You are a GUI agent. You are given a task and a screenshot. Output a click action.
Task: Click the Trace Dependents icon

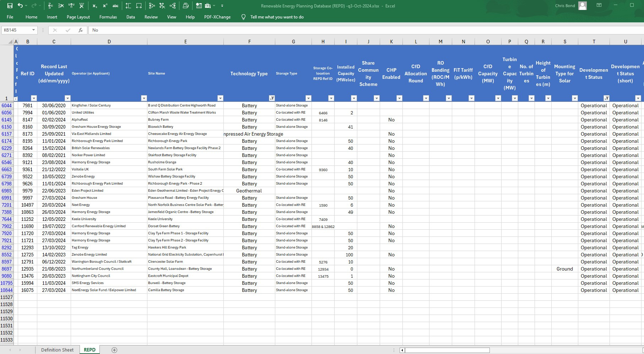[173, 6]
